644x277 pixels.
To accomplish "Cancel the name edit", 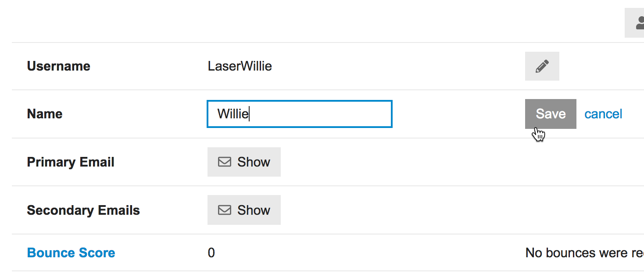I will pos(603,114).
